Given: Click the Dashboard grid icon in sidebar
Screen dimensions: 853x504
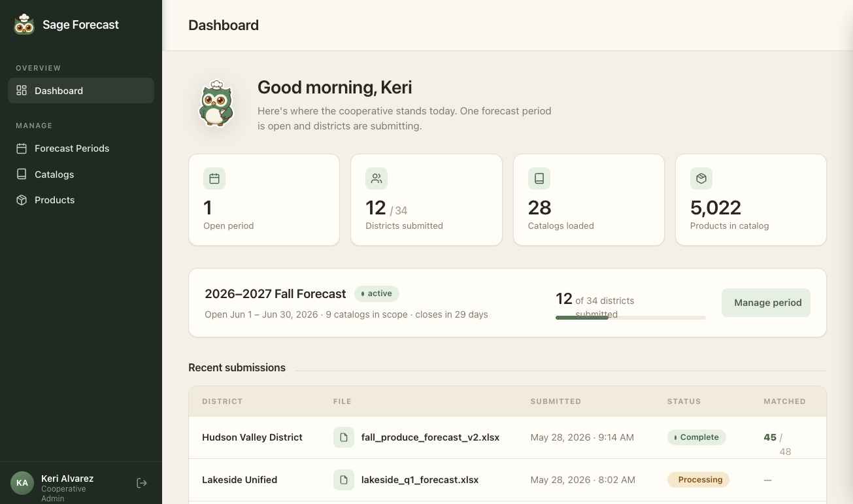Looking at the screenshot, I should tap(22, 90).
